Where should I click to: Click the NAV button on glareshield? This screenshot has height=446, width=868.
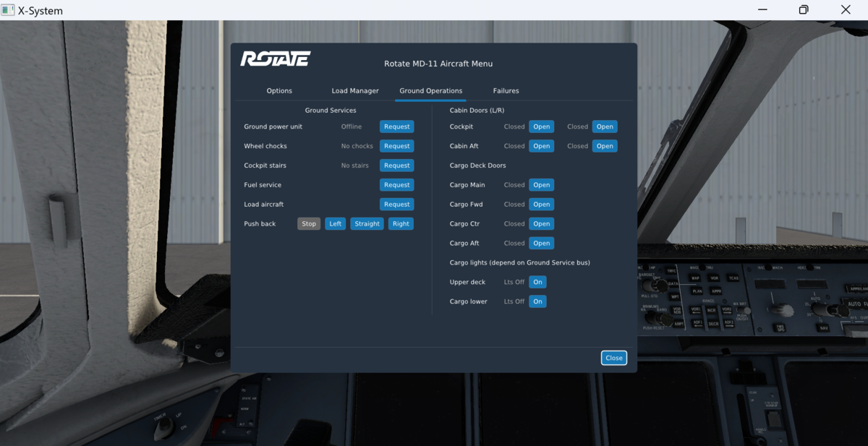pyautogui.click(x=823, y=328)
